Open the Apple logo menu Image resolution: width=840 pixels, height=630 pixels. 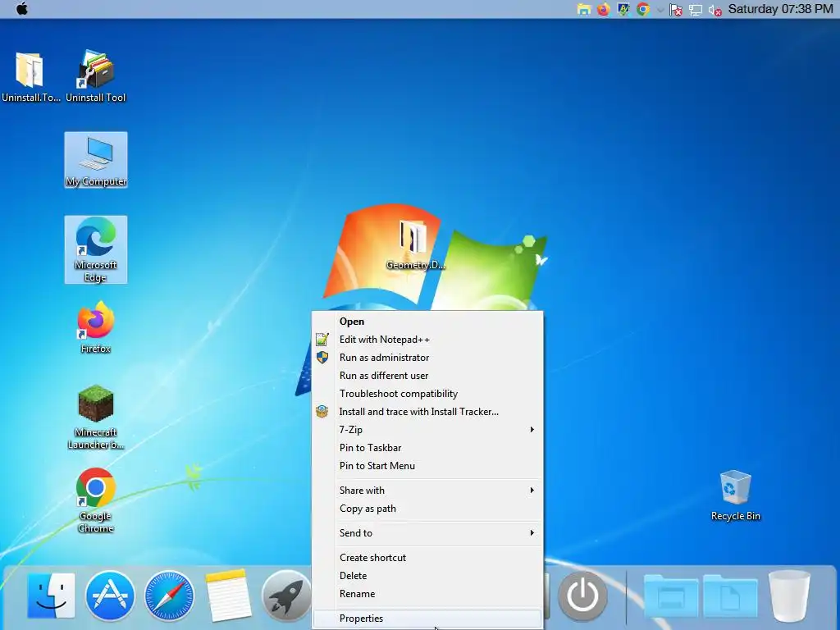click(x=21, y=9)
